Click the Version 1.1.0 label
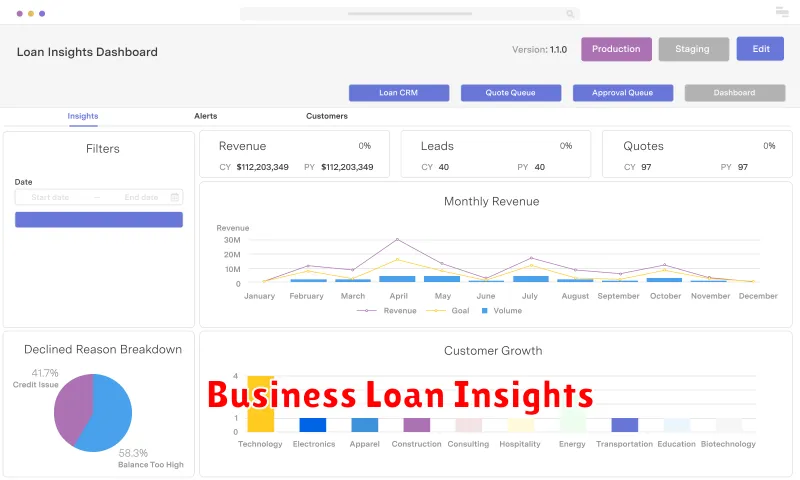This screenshot has height=480, width=800. (539, 49)
